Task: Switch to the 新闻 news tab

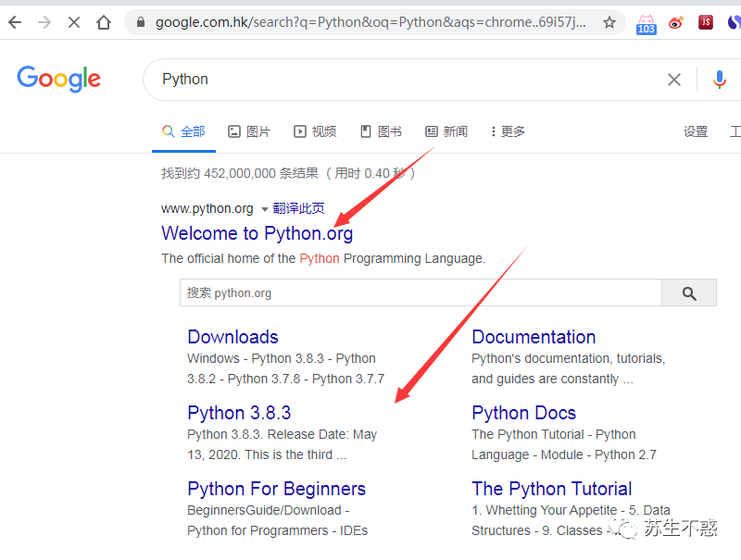Action: [x=446, y=131]
